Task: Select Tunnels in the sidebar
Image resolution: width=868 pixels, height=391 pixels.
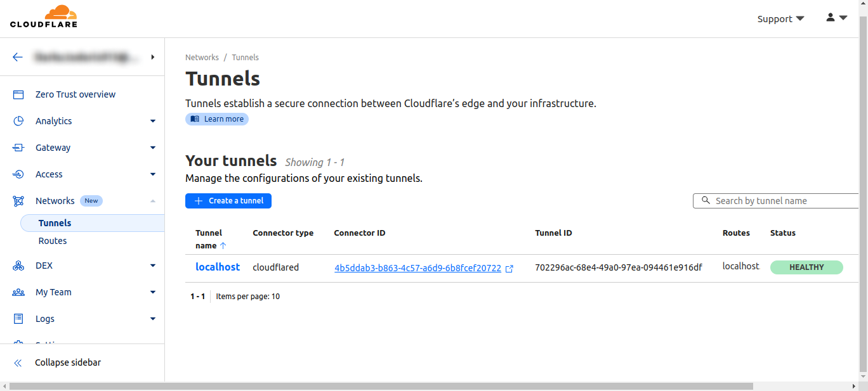Action: (x=55, y=223)
